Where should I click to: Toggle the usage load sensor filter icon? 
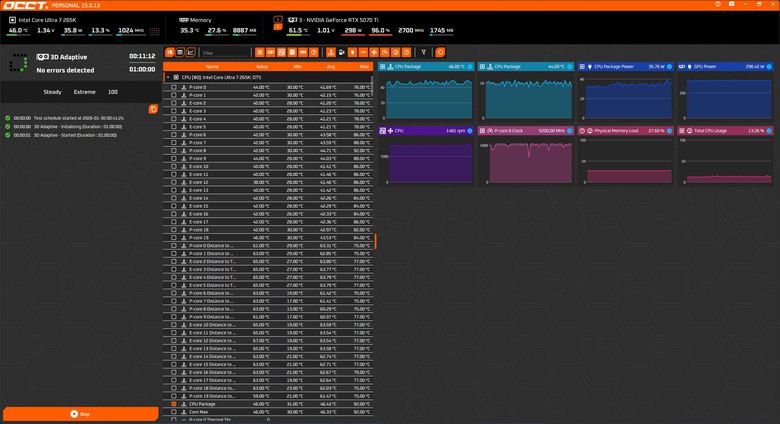[395, 52]
